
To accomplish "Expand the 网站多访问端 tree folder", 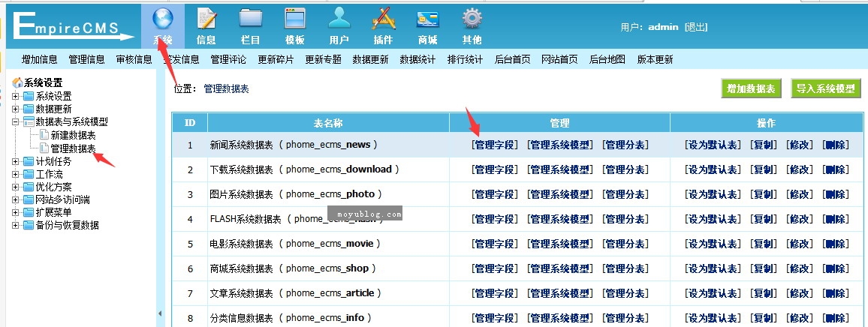I will coord(16,199).
